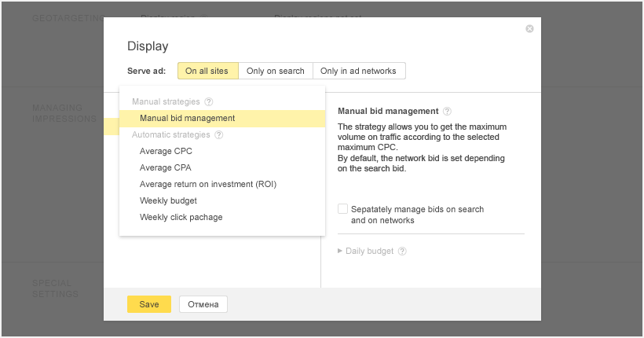Click the Daily budget label
Viewport: 644px width, 338px height.
(x=370, y=251)
